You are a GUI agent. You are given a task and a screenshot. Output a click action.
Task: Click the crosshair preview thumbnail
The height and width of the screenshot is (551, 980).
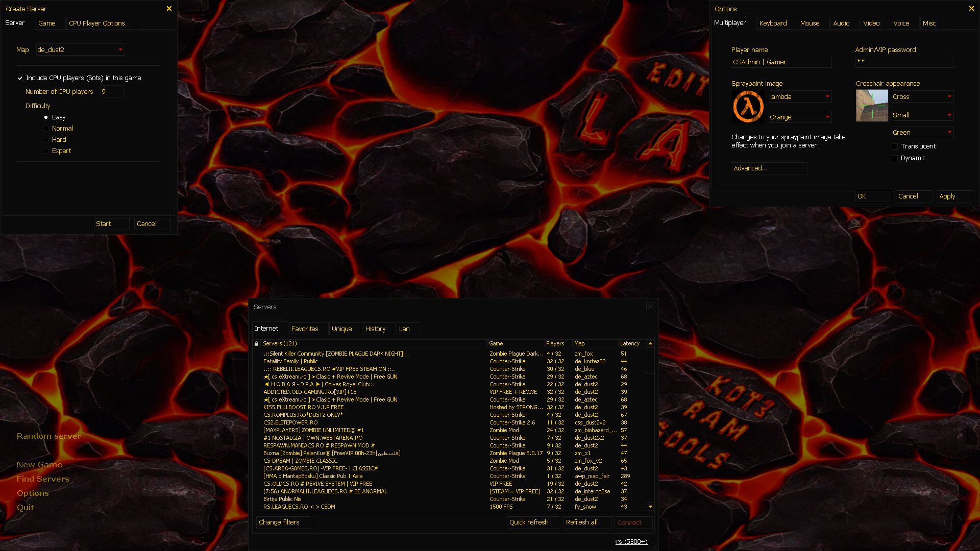coord(872,106)
